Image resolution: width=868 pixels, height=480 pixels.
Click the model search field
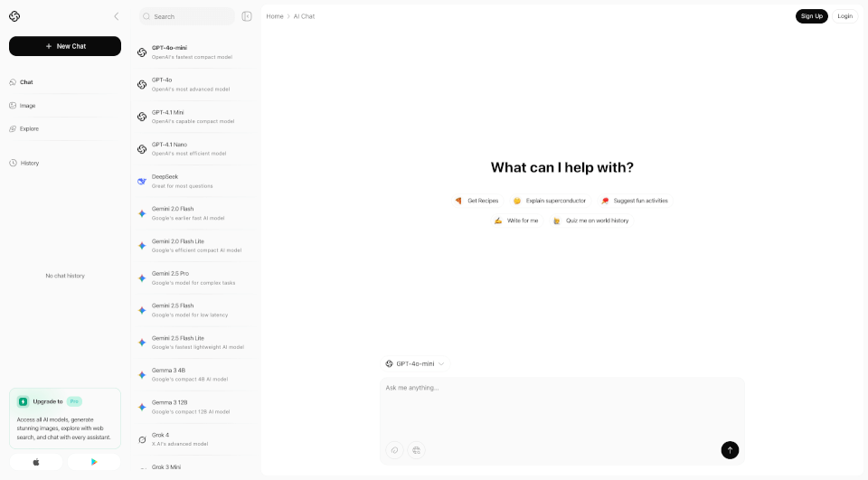pos(187,16)
